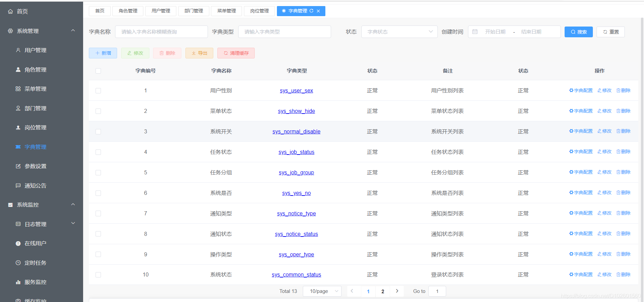Click the 系统管理 gear icon
The width and height of the screenshot is (644, 302).
10,31
